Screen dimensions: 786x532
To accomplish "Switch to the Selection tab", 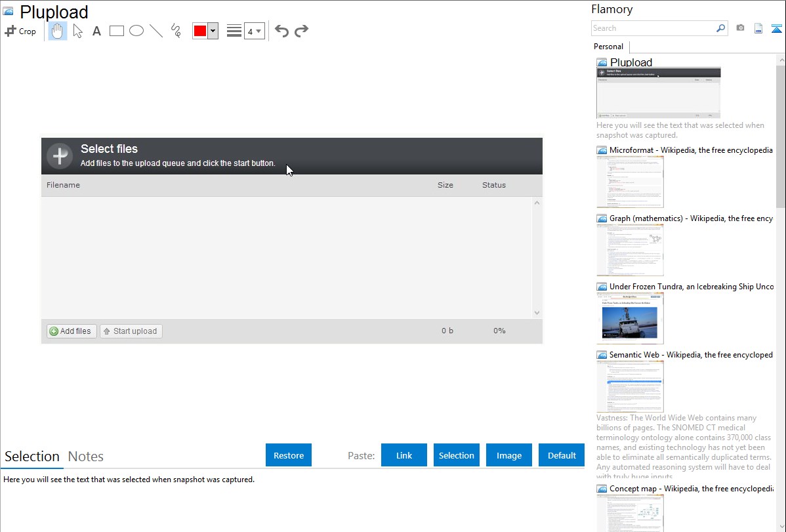I will click(x=32, y=457).
